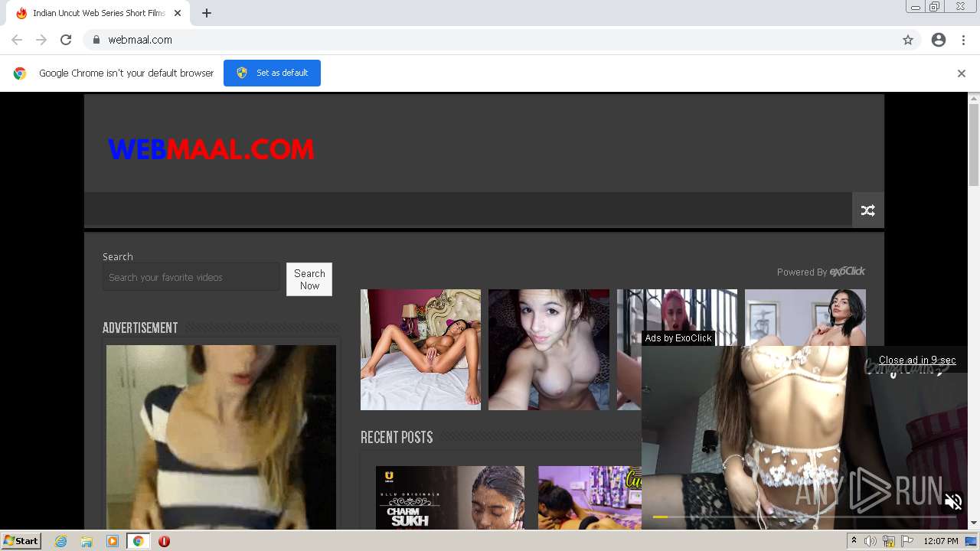Click the RECENT POSTS heading
This screenshot has width=980, height=551.
(397, 438)
